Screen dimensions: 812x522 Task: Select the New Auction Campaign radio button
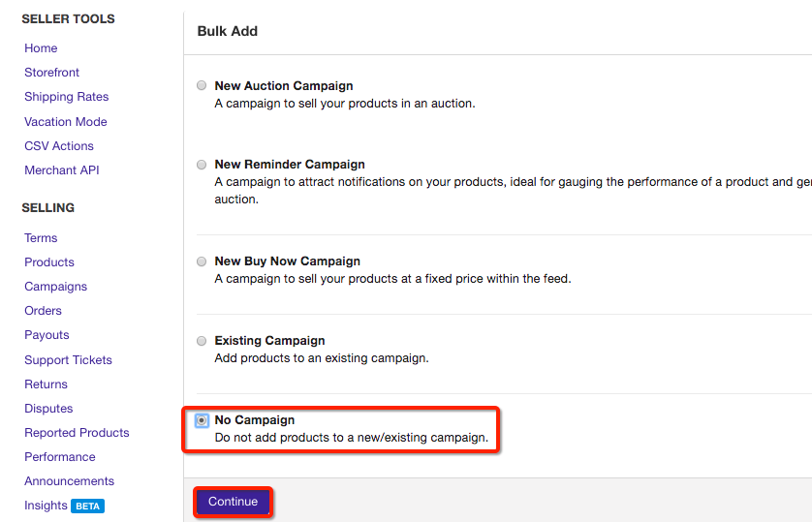202,85
